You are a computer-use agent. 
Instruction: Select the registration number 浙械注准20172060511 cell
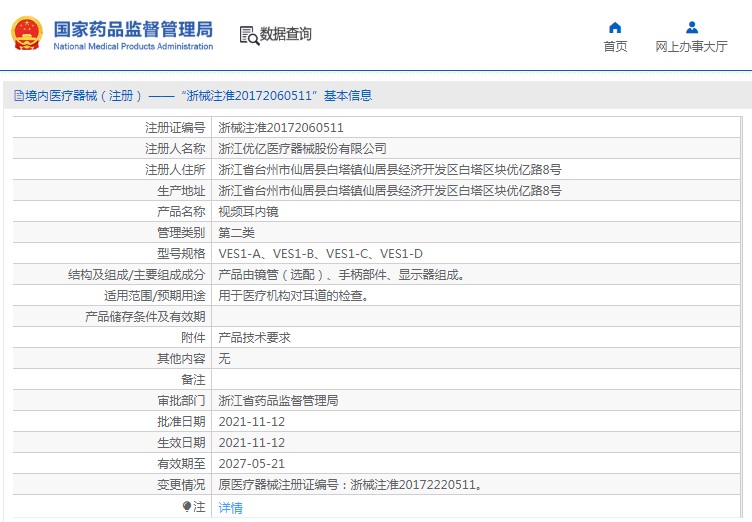[x=281, y=128]
